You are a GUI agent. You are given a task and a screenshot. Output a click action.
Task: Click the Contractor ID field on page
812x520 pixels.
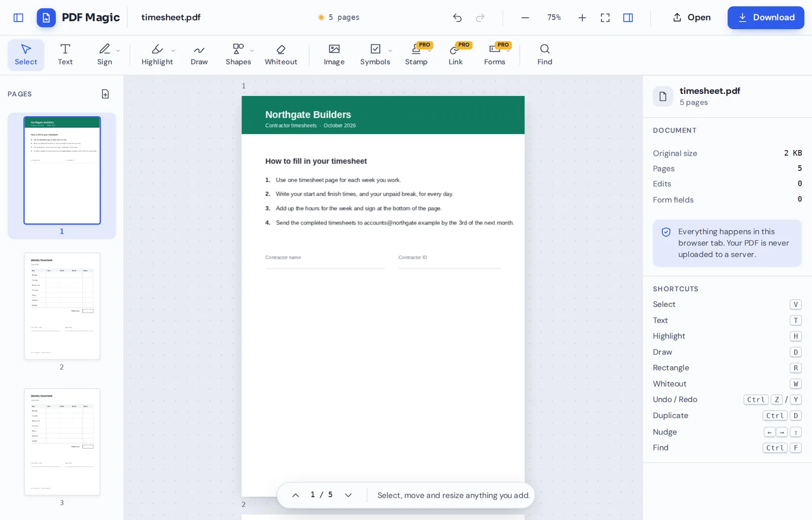coord(450,261)
